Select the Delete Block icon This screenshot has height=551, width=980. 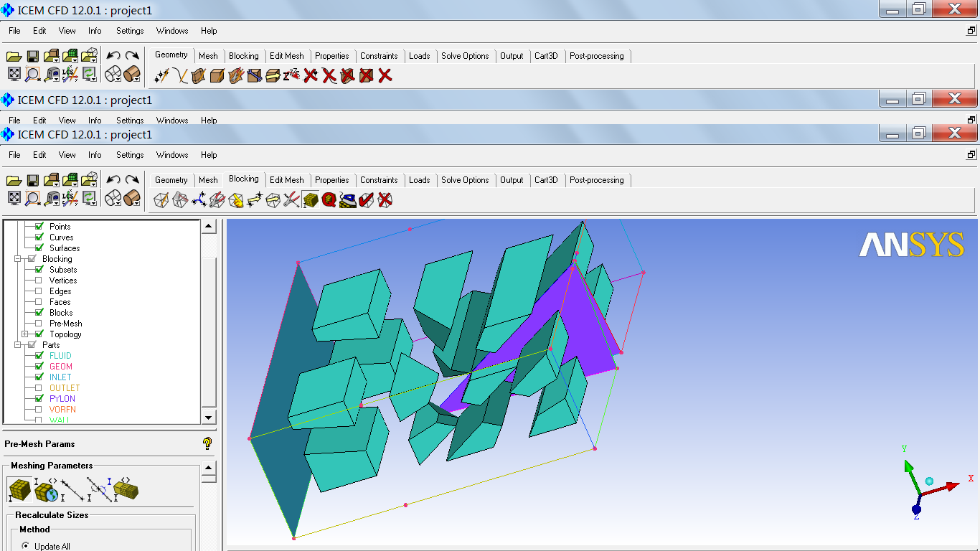pyautogui.click(x=385, y=200)
